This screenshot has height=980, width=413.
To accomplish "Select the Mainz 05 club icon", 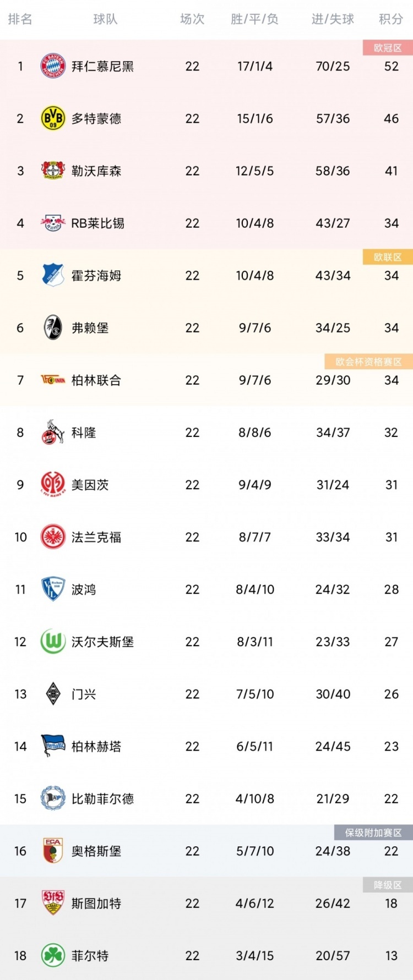I will (53, 485).
